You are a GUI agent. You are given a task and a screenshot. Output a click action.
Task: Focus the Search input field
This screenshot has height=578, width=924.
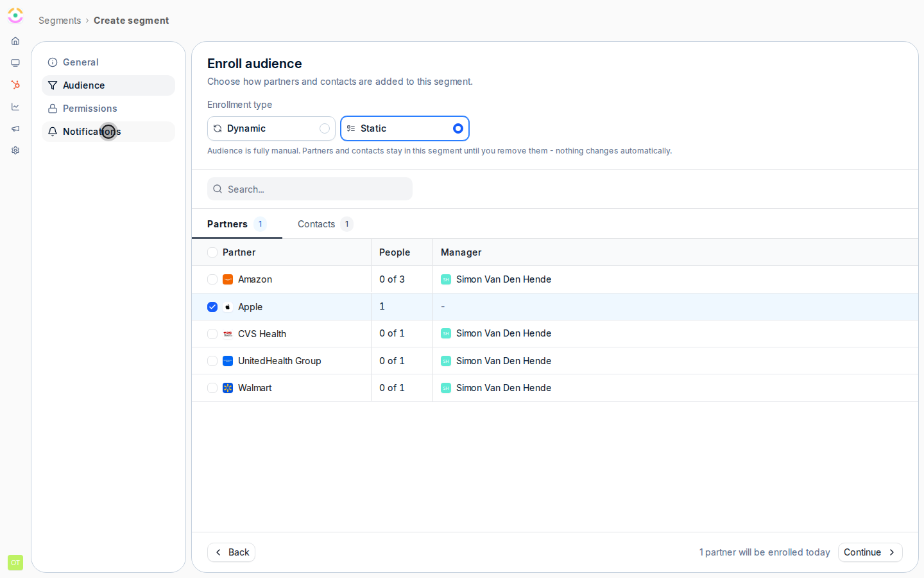310,189
